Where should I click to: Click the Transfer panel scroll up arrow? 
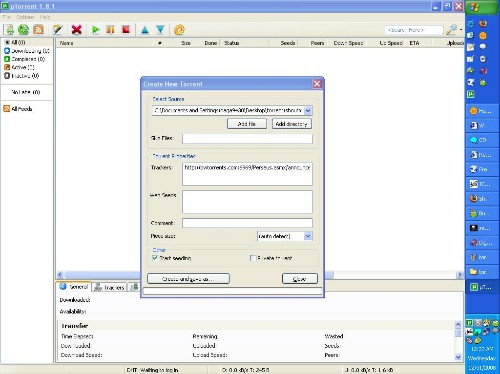click(x=458, y=324)
